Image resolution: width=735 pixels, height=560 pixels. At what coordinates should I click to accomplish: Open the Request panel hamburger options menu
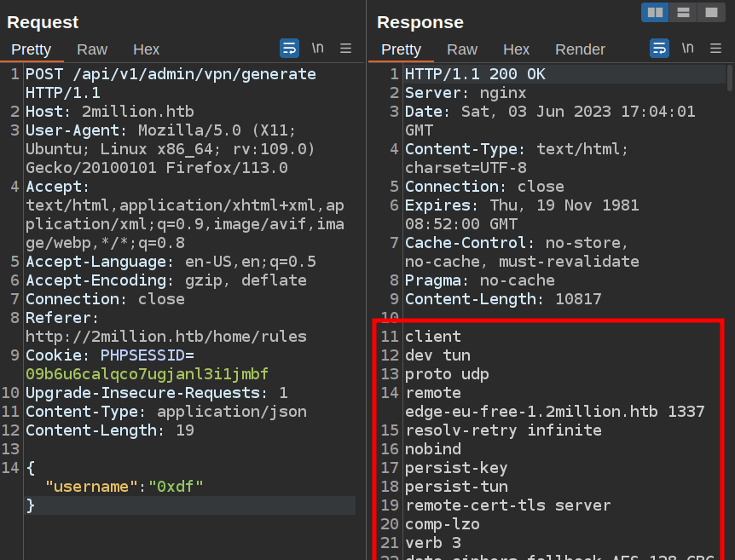(x=345, y=48)
